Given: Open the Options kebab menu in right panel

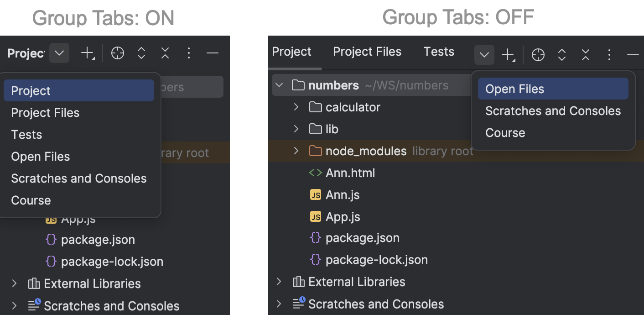Looking at the screenshot, I should [609, 55].
